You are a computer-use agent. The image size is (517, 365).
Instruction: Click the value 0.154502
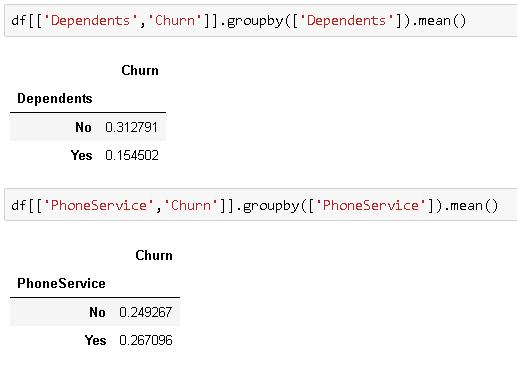pos(132,155)
